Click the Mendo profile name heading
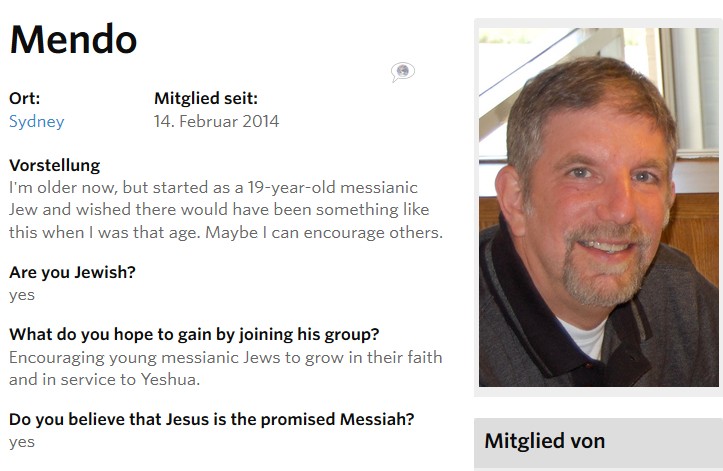The image size is (723, 471). click(73, 39)
